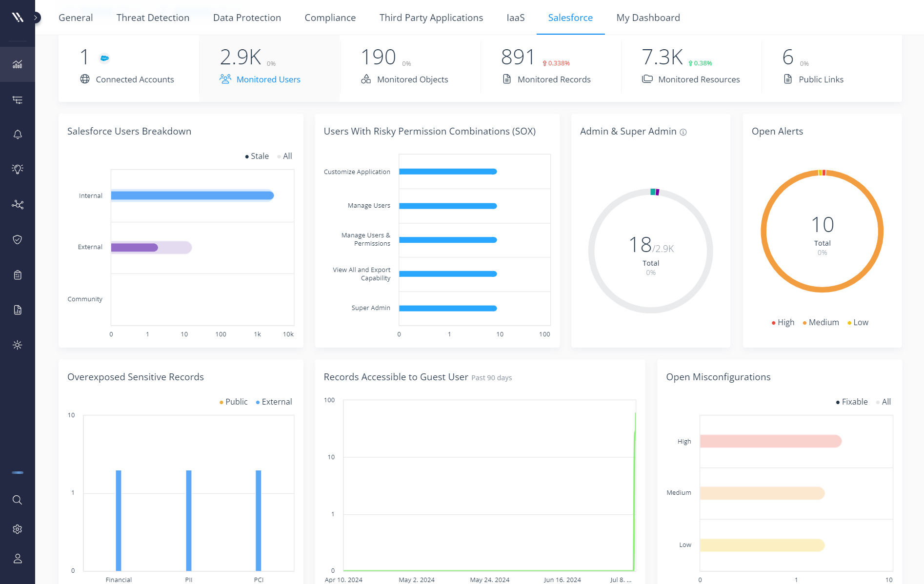924x584 pixels.
Task: Toggle the High legend in Open Alerts
Action: click(x=783, y=322)
